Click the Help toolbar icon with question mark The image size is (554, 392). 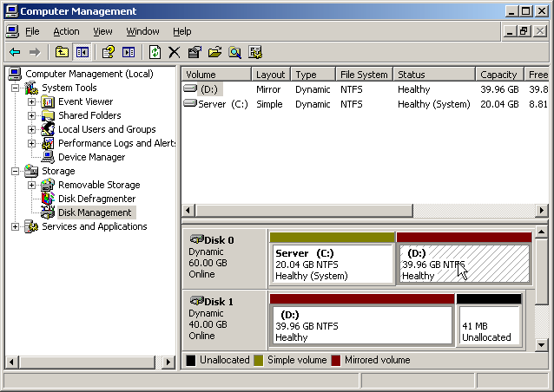coord(109,53)
